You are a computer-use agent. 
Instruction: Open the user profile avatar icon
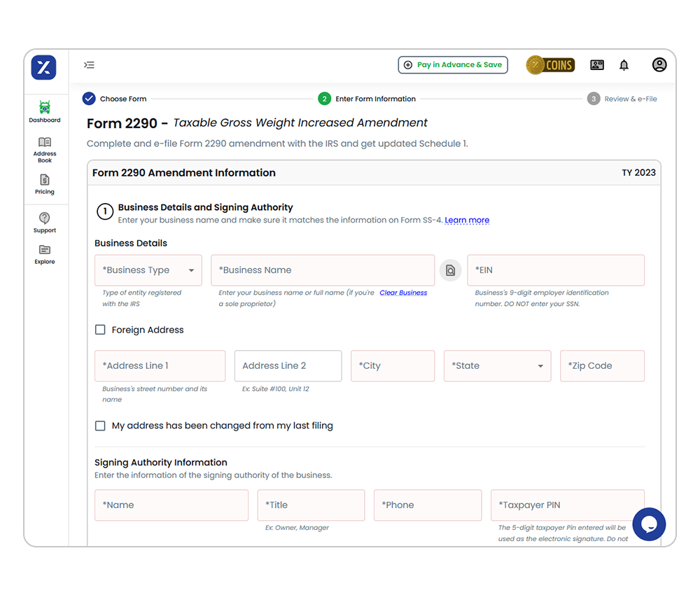[659, 64]
